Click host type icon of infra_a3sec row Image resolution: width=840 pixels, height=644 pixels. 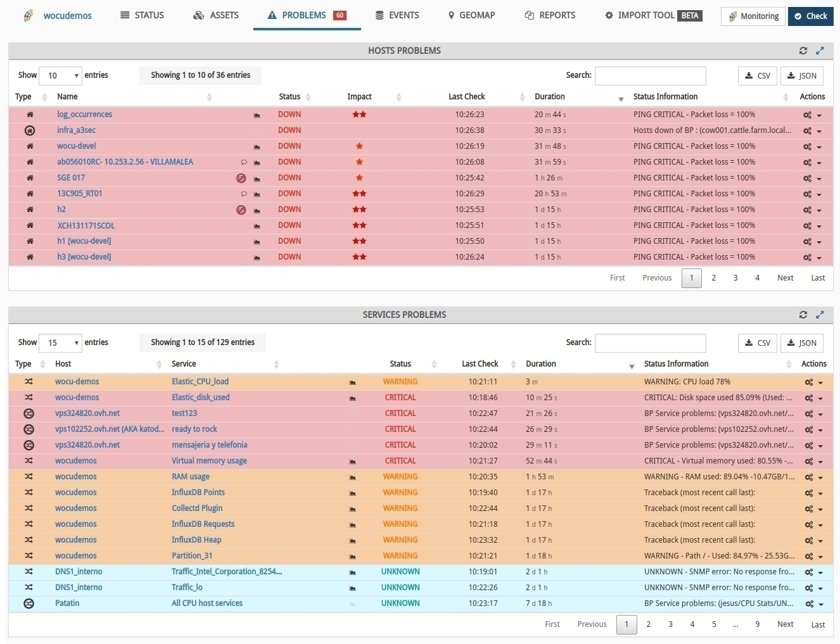[30, 130]
